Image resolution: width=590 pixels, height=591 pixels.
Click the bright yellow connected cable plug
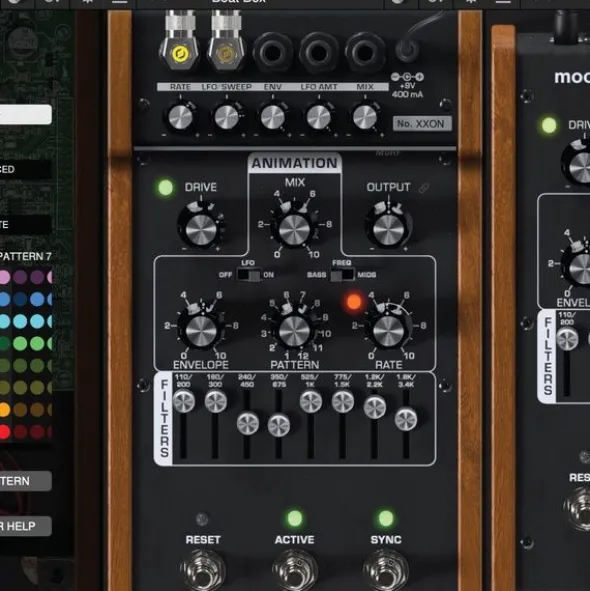180,54
